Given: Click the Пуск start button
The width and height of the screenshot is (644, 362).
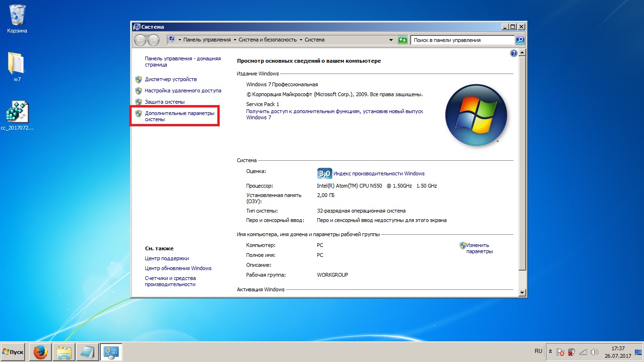Looking at the screenshot, I should [13, 352].
